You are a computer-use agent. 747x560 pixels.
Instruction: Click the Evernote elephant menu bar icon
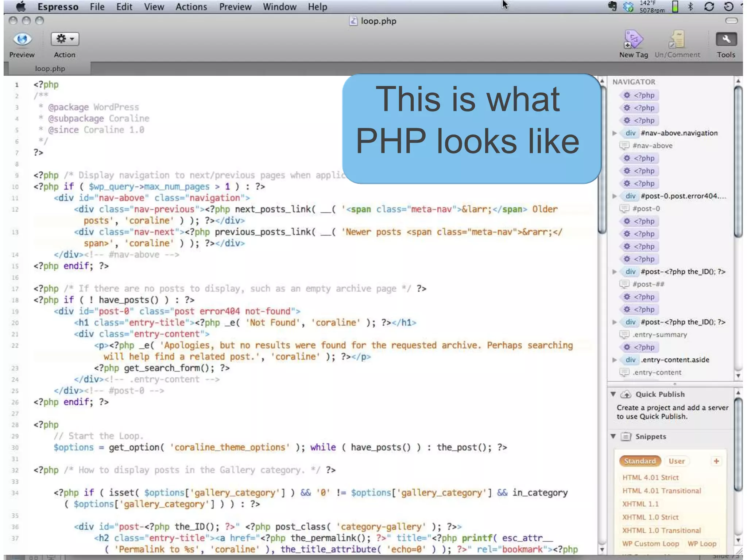click(612, 7)
